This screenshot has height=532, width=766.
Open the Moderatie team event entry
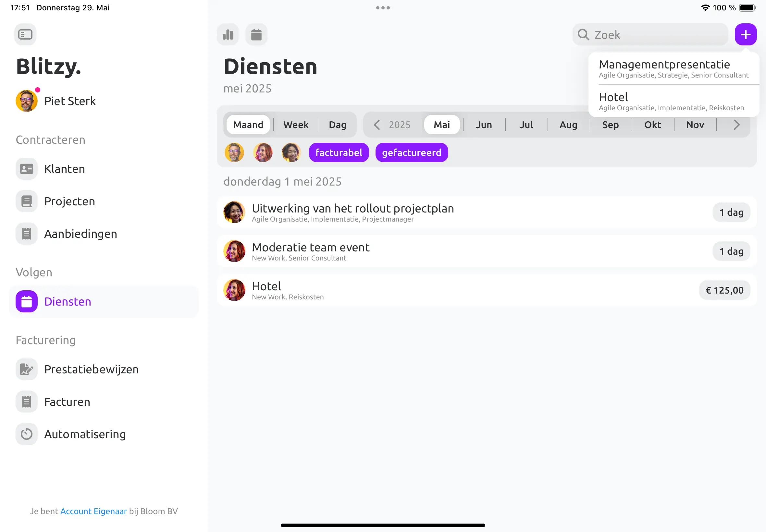[x=487, y=251]
